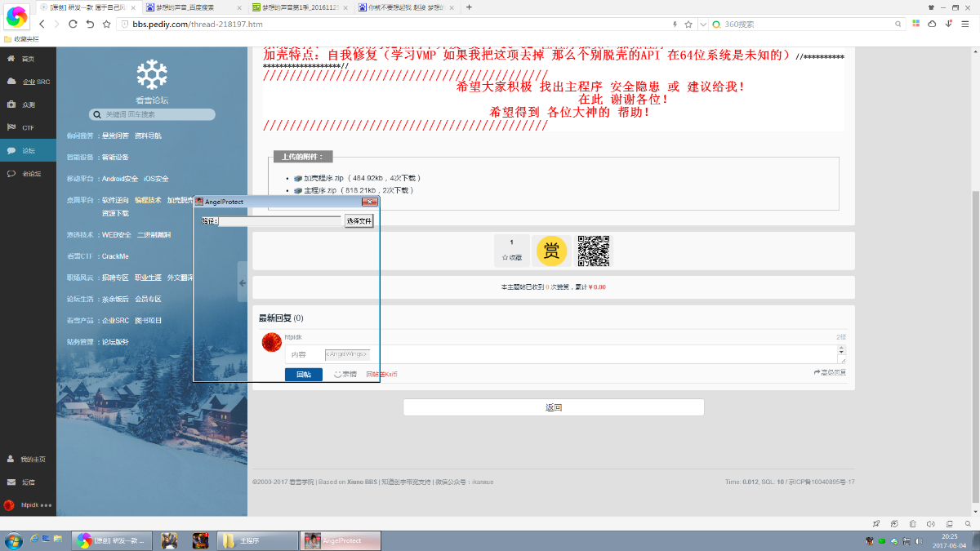The image size is (980, 551).
Task: Open cloud sync icon in toolbar
Action: (x=932, y=24)
